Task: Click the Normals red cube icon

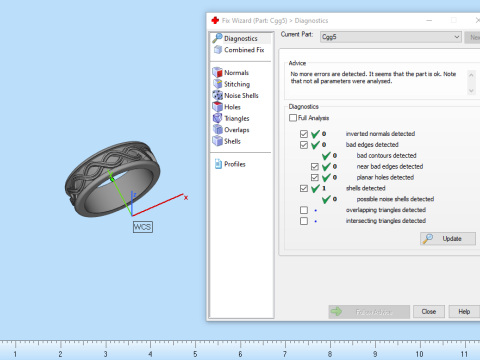Action: pos(217,72)
